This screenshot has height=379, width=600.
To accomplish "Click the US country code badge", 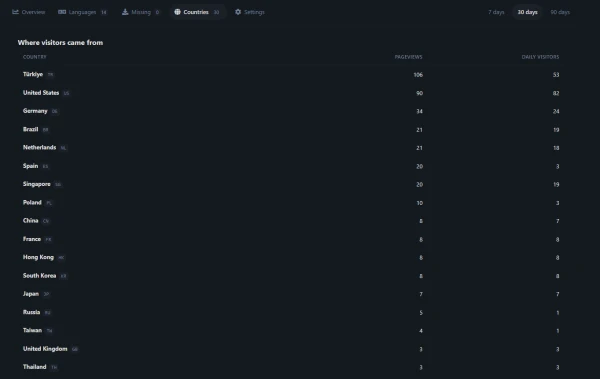I will coord(66,93).
